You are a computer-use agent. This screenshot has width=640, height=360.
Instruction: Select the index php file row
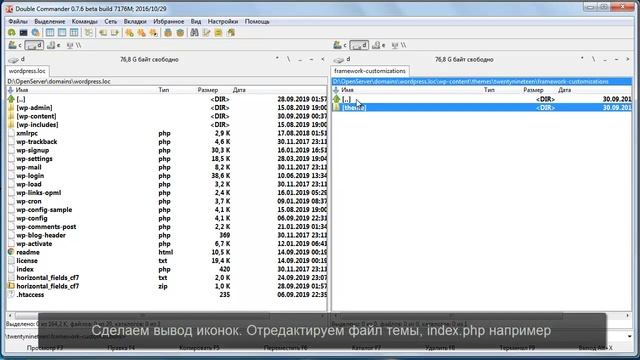(167, 269)
